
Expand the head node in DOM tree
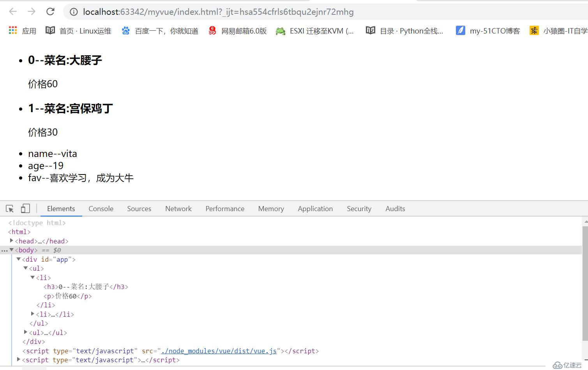(12, 241)
